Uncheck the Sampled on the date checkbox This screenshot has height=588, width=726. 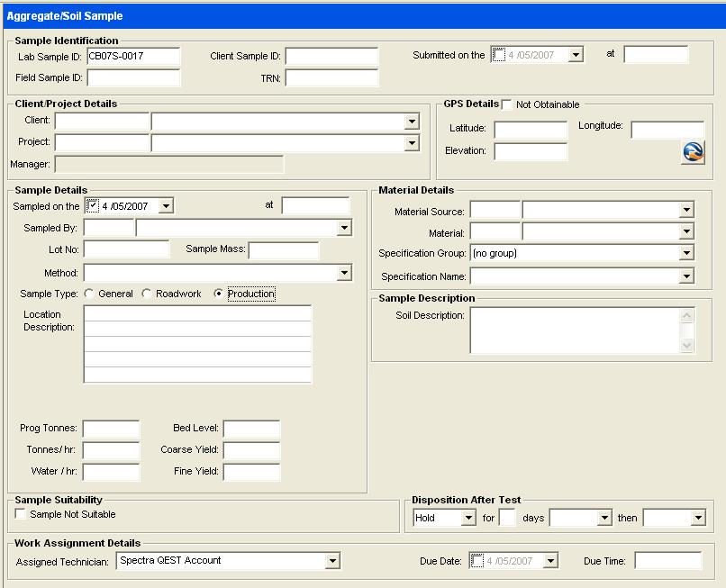pyautogui.click(x=93, y=206)
